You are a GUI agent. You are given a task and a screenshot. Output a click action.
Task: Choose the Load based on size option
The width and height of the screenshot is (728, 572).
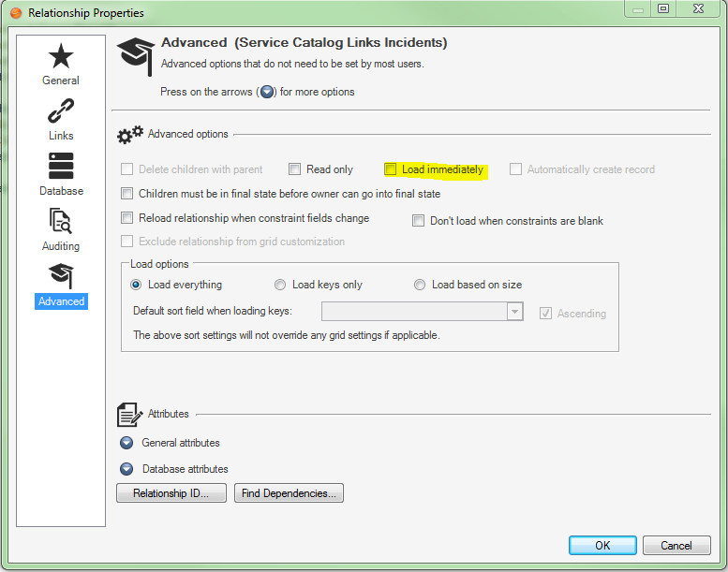(x=420, y=285)
